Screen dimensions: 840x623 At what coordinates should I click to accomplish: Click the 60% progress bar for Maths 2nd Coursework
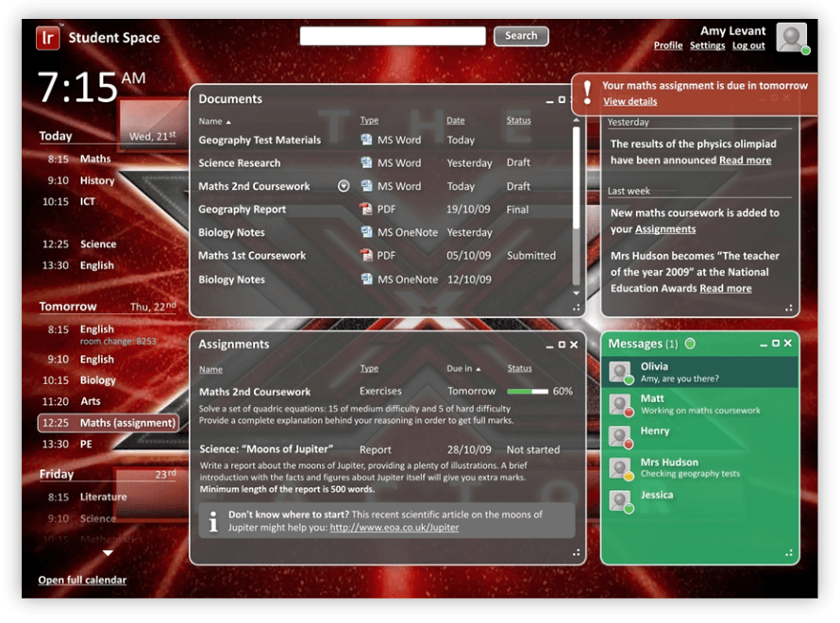529,391
